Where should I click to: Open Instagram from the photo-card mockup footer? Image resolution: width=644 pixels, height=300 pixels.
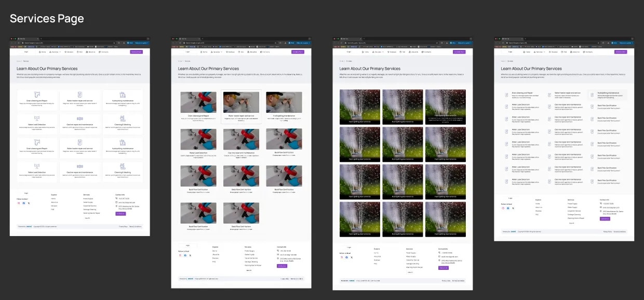point(180,255)
